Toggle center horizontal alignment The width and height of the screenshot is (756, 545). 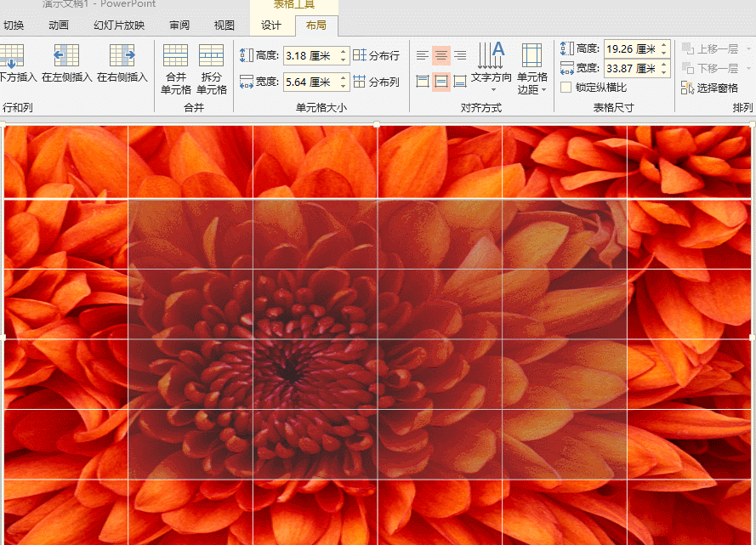pyautogui.click(x=441, y=55)
